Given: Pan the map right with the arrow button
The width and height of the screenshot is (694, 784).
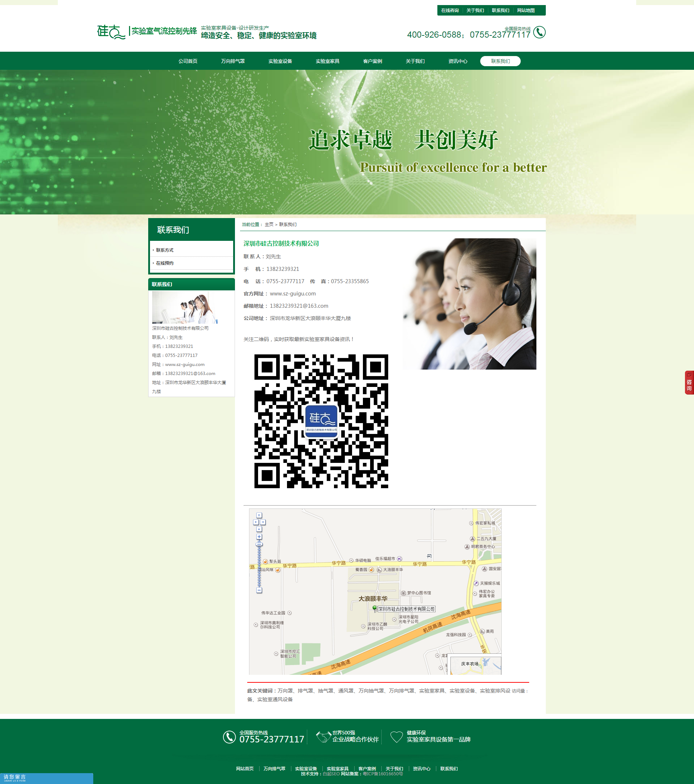Looking at the screenshot, I should click(263, 522).
